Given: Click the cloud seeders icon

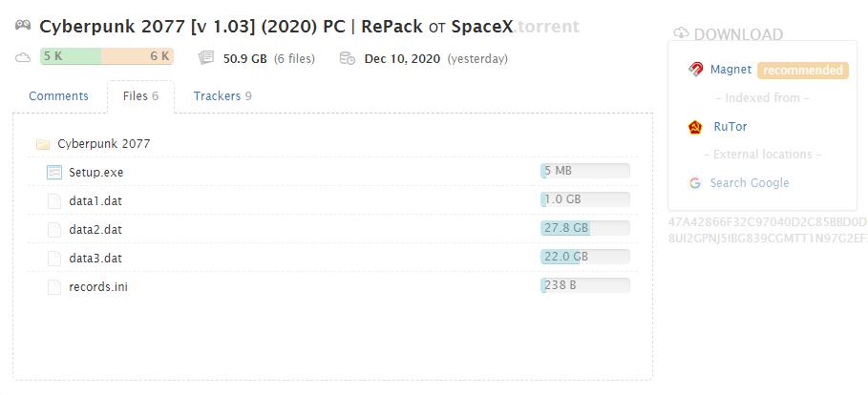Looking at the screenshot, I should [x=23, y=58].
